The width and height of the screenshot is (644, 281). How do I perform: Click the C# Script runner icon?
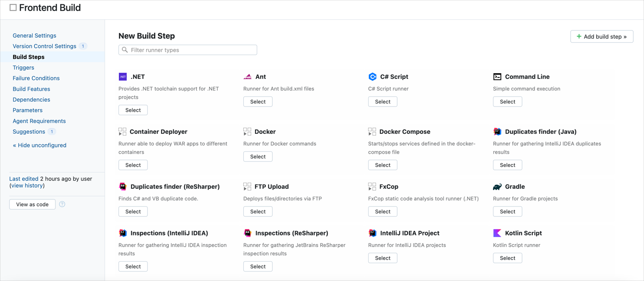click(x=373, y=76)
